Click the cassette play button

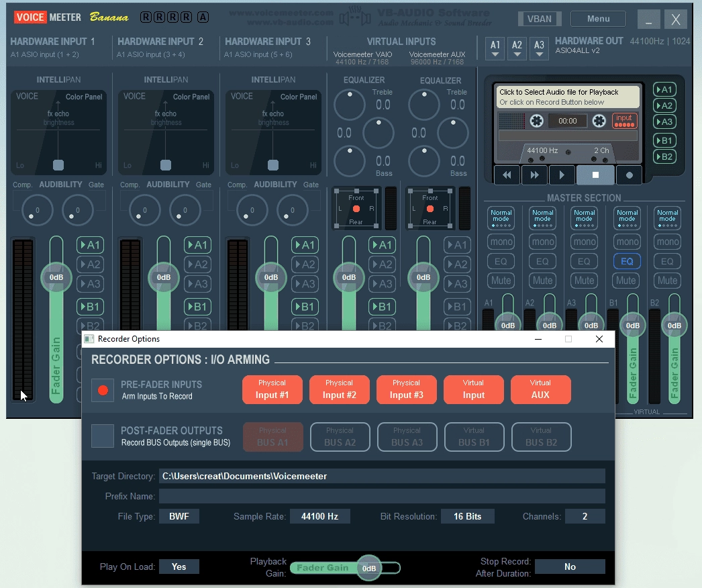[562, 175]
